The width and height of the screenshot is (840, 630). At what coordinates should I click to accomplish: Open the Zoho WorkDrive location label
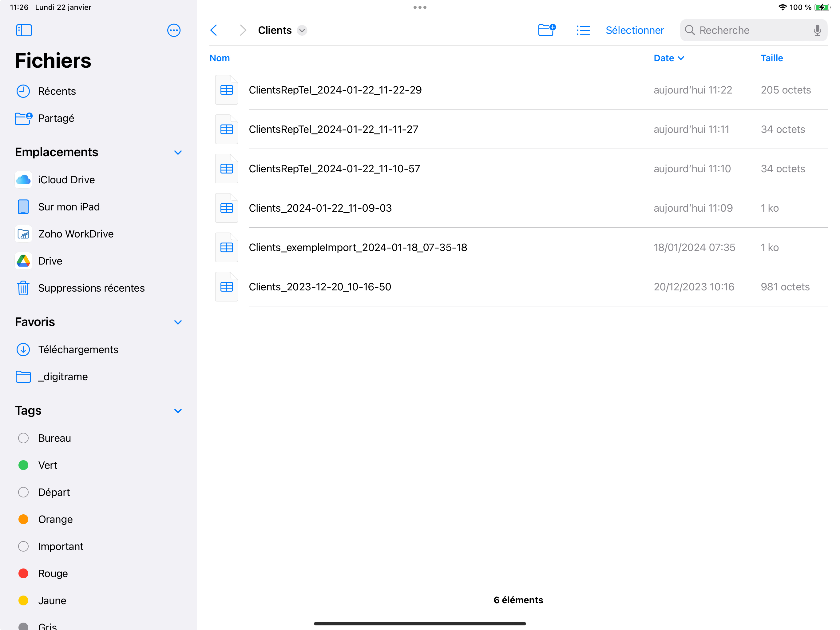click(76, 234)
